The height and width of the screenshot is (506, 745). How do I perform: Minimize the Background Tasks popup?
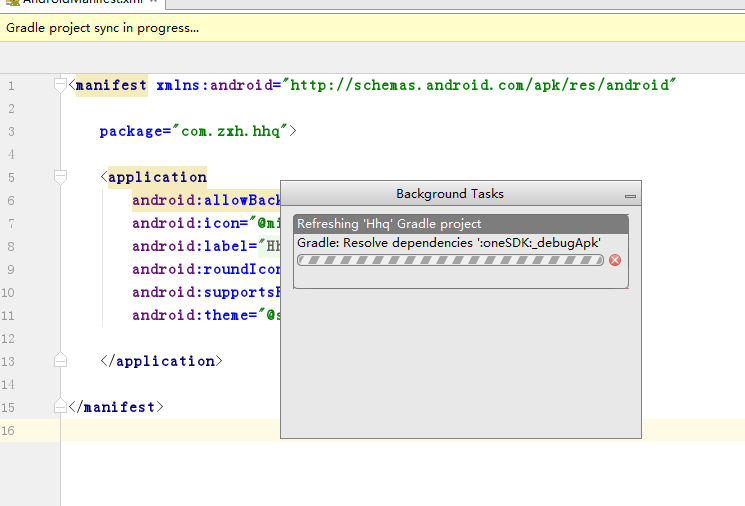(630, 196)
